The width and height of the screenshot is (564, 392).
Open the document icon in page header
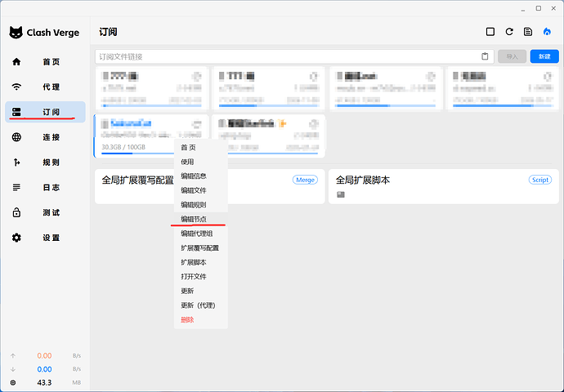(528, 32)
